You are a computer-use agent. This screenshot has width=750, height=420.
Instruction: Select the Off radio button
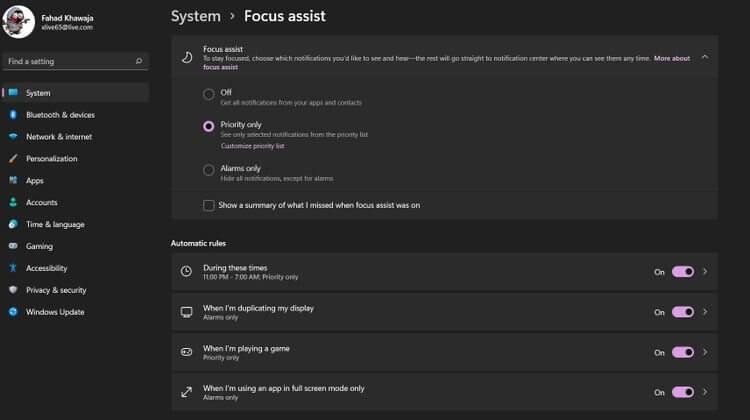(209, 94)
